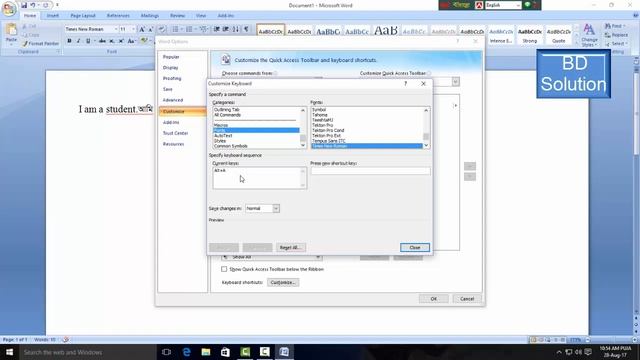The height and width of the screenshot is (360, 640).
Task: Select the Format Painter tool
Action: tap(41, 43)
